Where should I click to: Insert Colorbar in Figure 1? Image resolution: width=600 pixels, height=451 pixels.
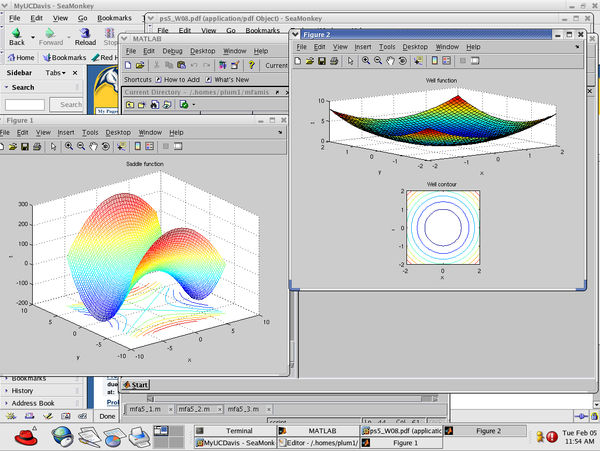[137, 146]
